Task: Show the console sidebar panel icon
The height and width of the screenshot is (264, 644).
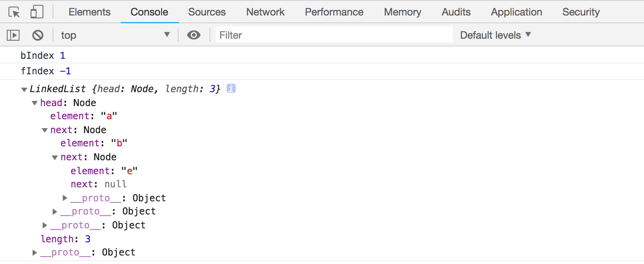Action: click(x=13, y=35)
